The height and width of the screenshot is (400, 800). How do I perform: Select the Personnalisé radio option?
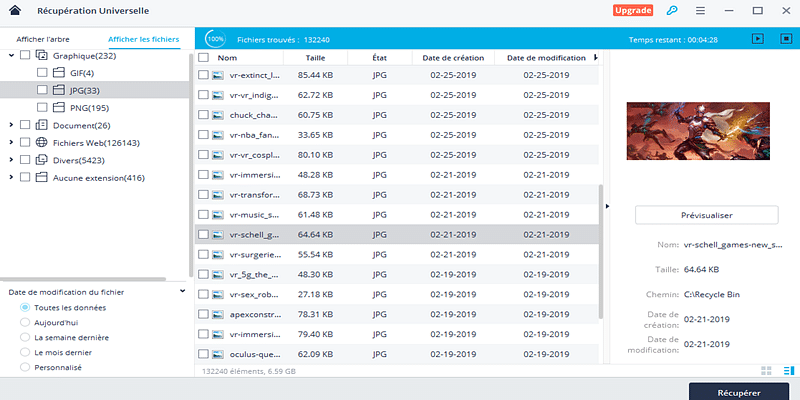coord(24,367)
